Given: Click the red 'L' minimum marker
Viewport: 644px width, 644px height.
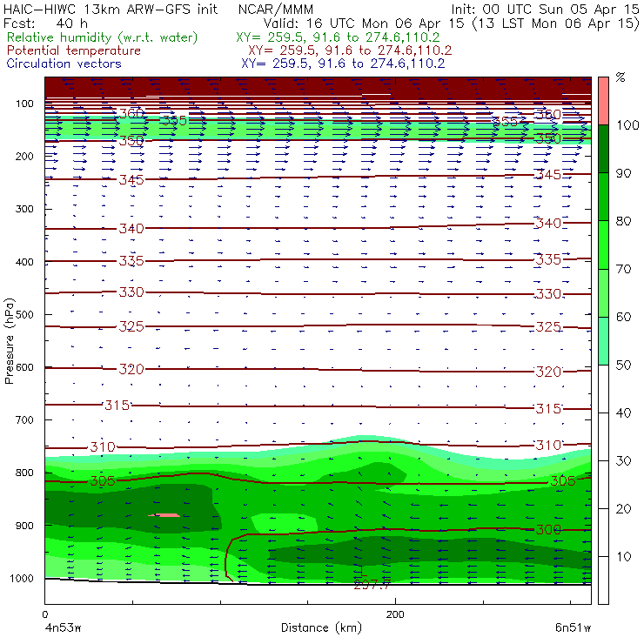Looking at the screenshot, I should click(x=363, y=572).
